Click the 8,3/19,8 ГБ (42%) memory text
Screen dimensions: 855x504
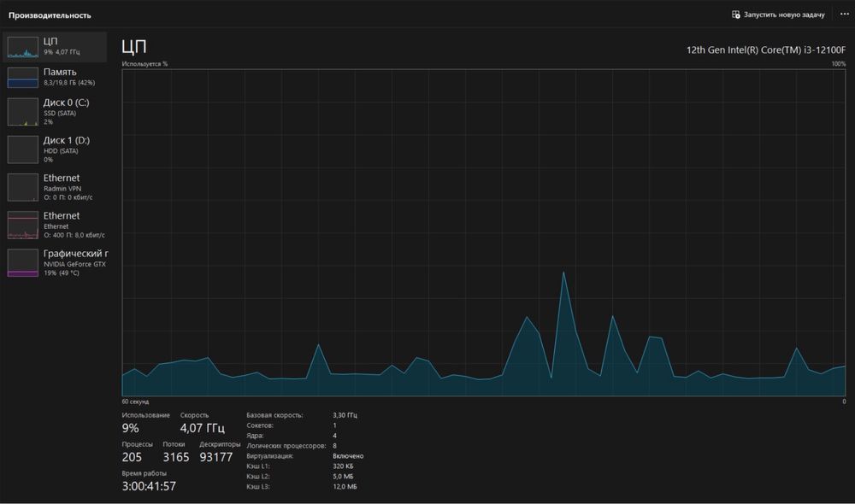pyautogui.click(x=69, y=83)
